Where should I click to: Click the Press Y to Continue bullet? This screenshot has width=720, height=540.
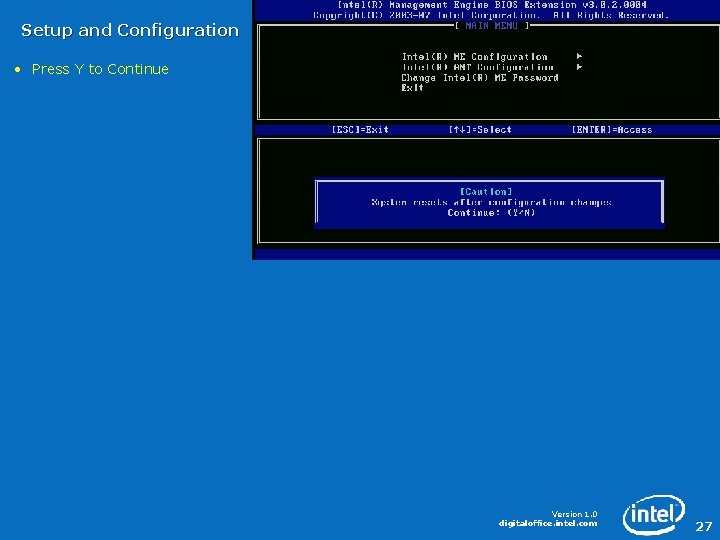coord(100,69)
